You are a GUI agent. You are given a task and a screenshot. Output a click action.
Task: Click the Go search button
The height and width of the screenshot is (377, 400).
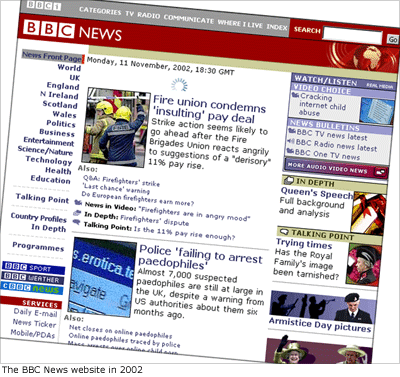(393, 39)
